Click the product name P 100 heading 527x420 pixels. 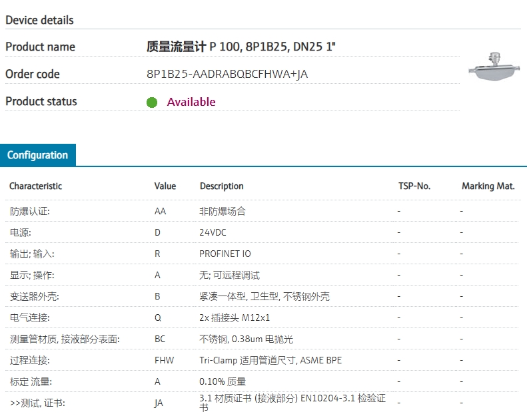(241, 47)
